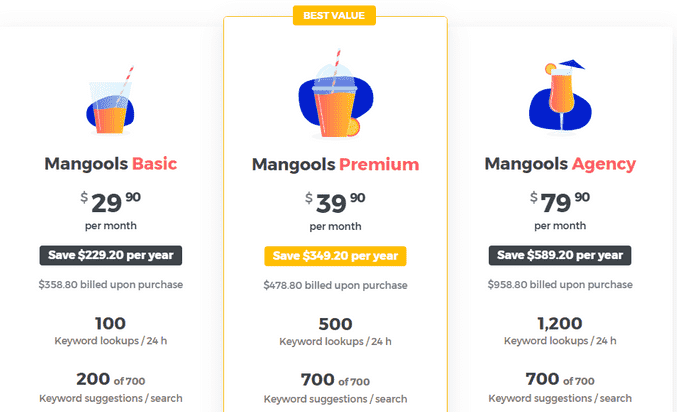Click the $478.80 billed upon purchase text
The width and height of the screenshot is (677, 412).
[335, 285]
